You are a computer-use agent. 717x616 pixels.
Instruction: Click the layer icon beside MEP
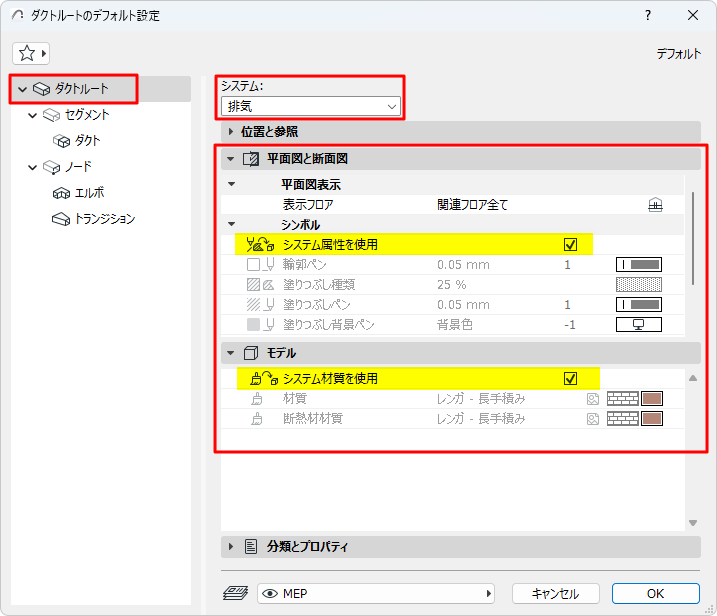click(235, 594)
